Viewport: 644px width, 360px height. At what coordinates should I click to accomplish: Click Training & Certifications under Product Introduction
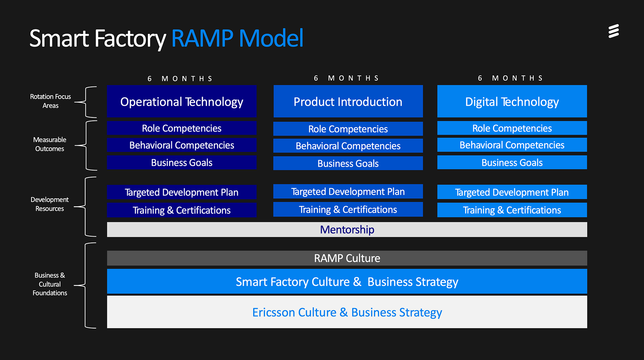(x=348, y=209)
